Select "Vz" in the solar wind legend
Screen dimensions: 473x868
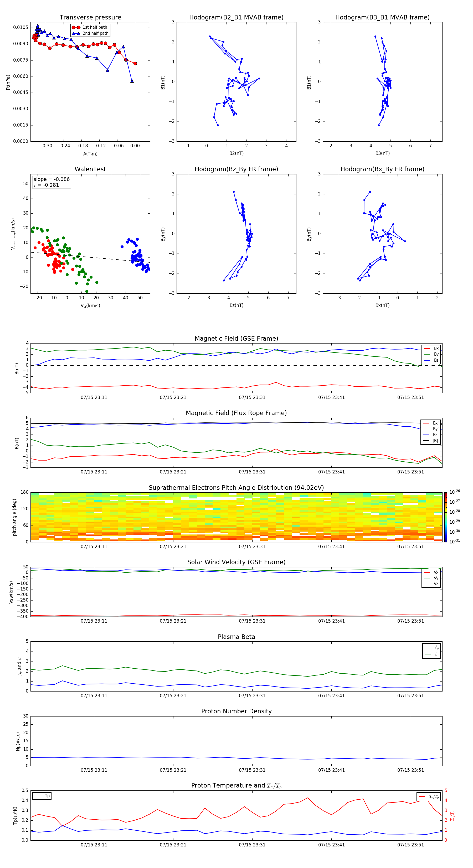tap(431, 584)
